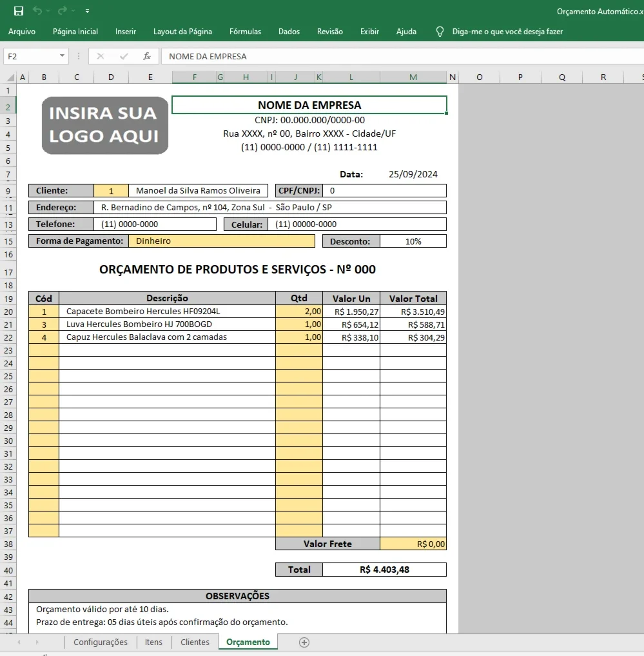644x656 pixels.
Task: Click the Undo arrow icon
Action: click(x=37, y=11)
